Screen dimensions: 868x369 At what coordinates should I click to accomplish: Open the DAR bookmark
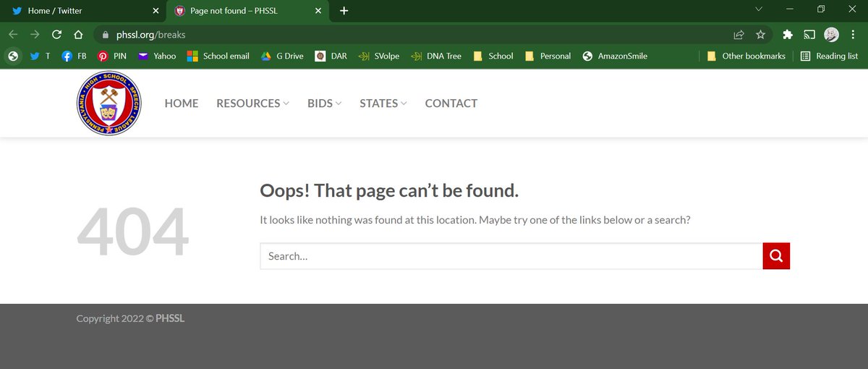(331, 56)
